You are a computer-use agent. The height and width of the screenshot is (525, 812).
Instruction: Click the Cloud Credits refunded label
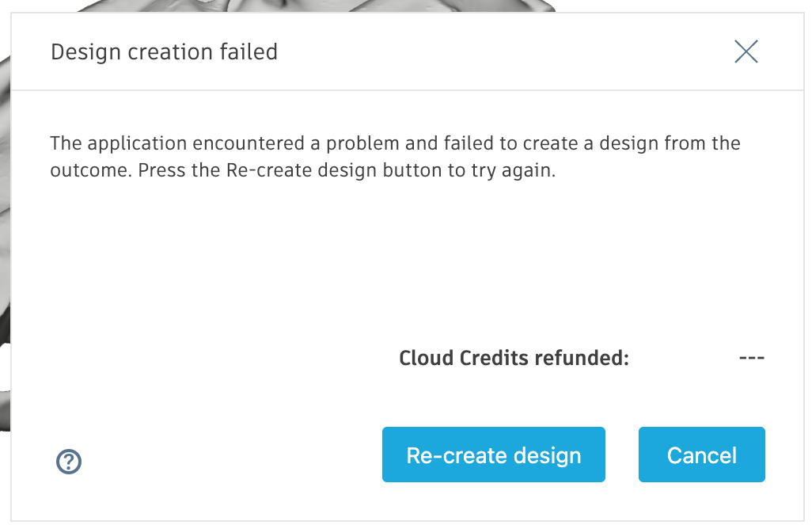tap(514, 358)
